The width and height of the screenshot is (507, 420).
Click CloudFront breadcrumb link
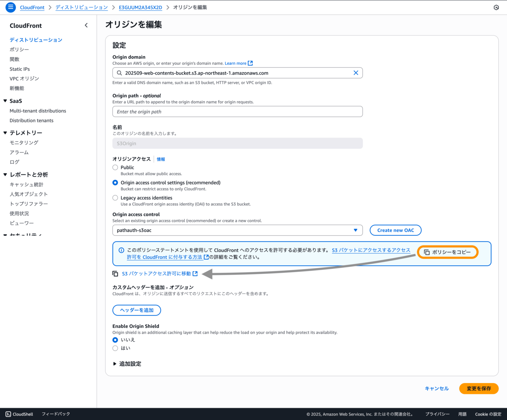(32, 8)
